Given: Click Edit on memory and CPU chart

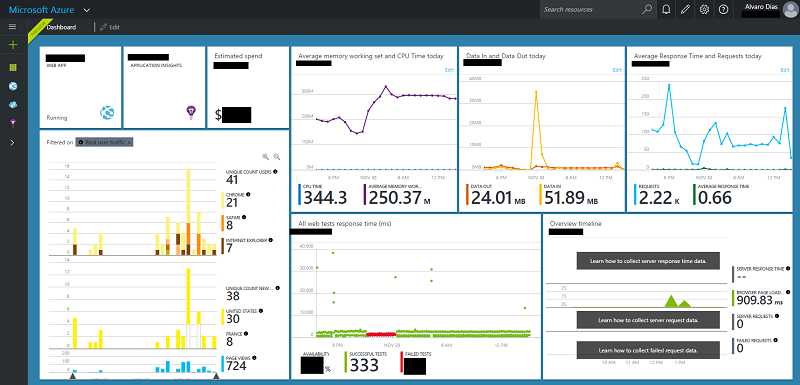Looking at the screenshot, I should [449, 70].
